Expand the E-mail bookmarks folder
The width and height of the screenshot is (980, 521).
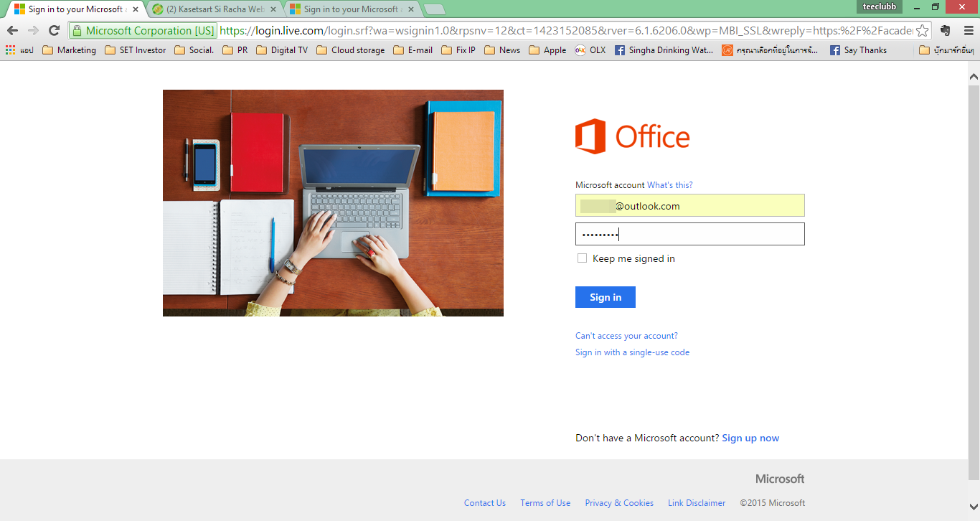tap(413, 50)
